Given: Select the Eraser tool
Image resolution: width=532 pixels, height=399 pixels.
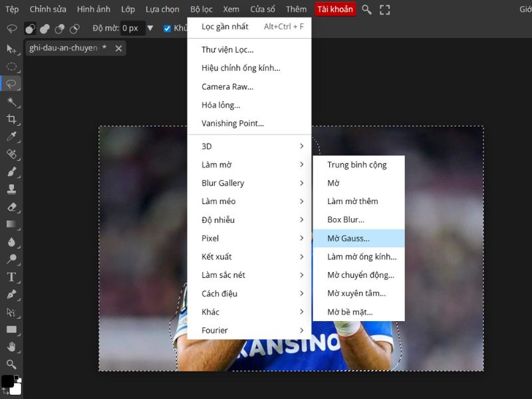Looking at the screenshot, I should click(x=11, y=207).
